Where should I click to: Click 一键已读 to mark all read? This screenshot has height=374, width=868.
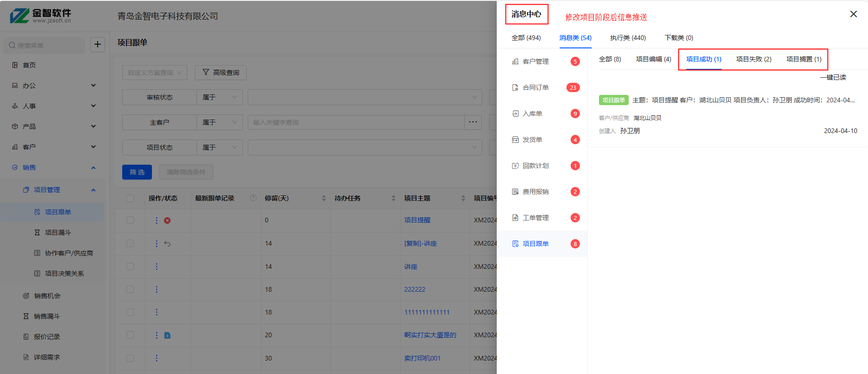pyautogui.click(x=833, y=77)
